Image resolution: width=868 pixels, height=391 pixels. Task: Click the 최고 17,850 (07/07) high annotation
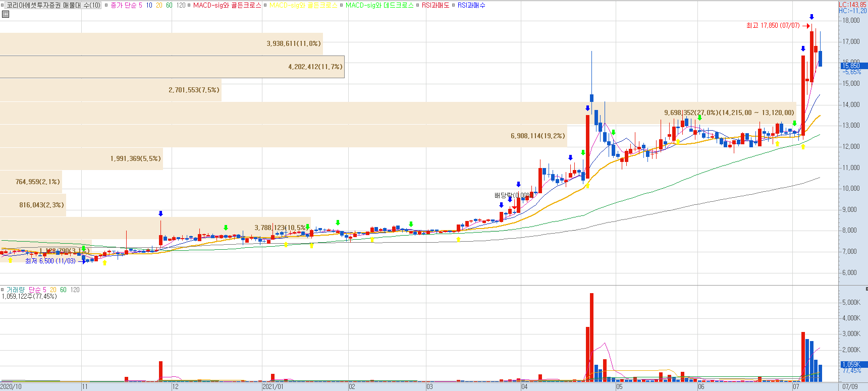pyautogui.click(x=773, y=25)
